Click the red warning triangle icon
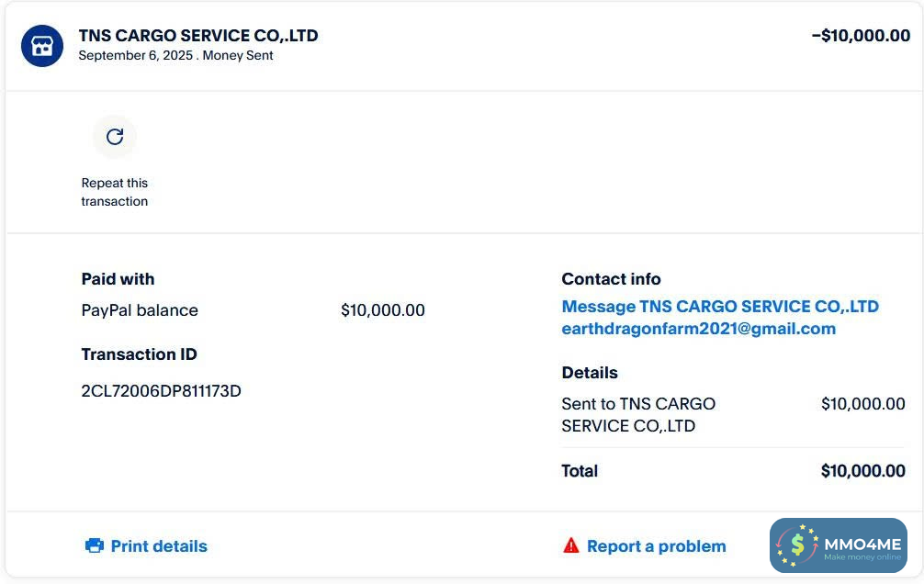The width and height of the screenshot is (924, 584). tap(571, 546)
